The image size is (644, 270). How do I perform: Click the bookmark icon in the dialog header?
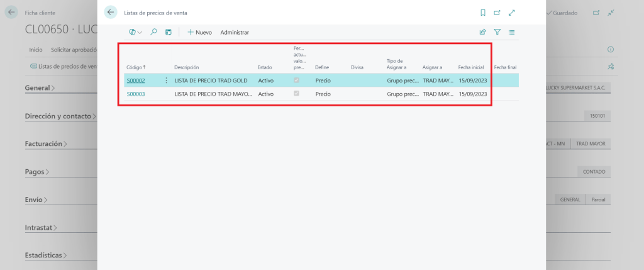482,13
